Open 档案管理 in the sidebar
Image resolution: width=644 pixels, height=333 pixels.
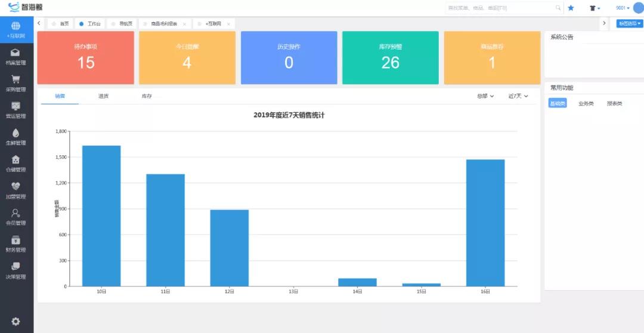(x=16, y=57)
